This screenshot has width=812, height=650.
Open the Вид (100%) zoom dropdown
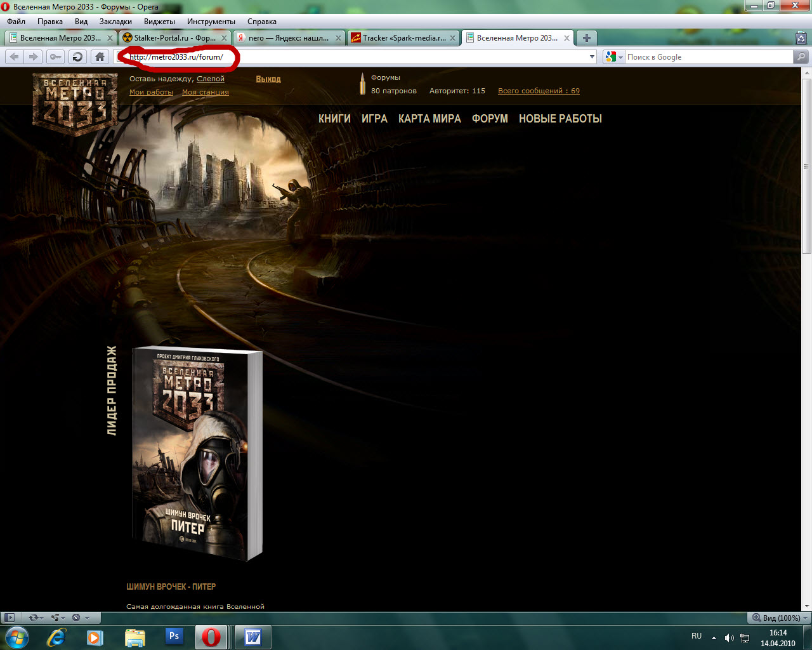pyautogui.click(x=780, y=618)
